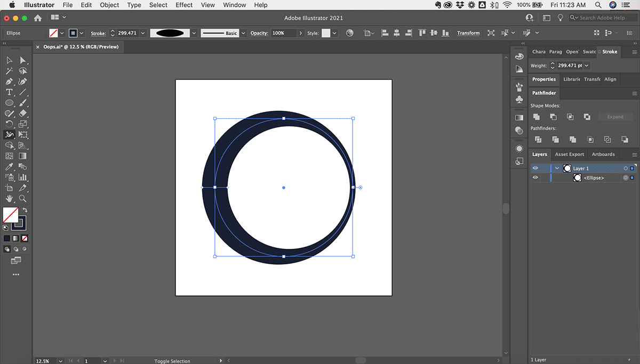Toggle visibility of the Ellipse sublayer

(x=535, y=178)
